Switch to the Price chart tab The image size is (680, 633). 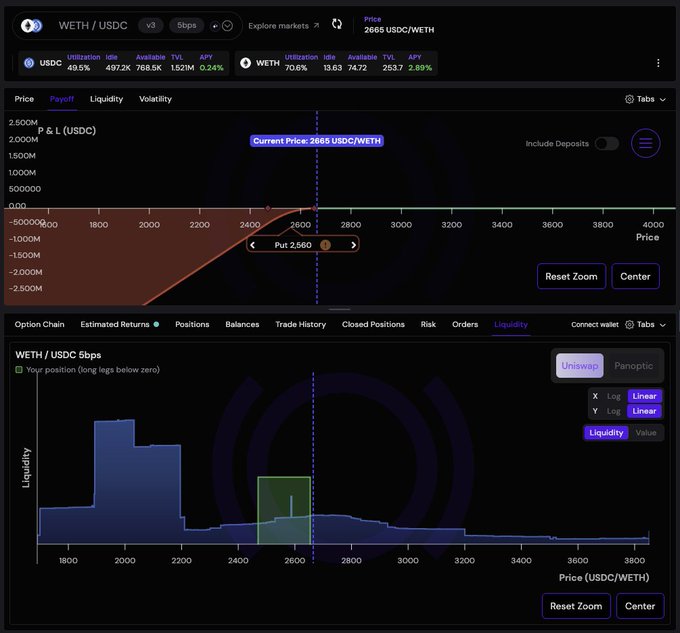[24, 99]
